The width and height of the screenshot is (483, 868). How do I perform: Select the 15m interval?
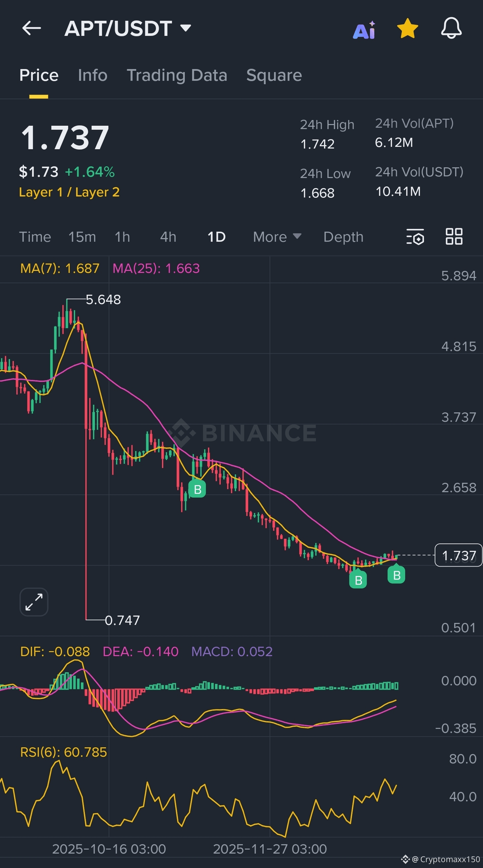point(82,237)
